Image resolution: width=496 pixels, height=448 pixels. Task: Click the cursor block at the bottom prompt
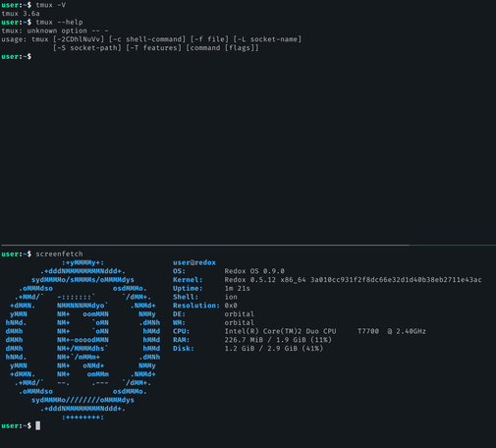38,425
